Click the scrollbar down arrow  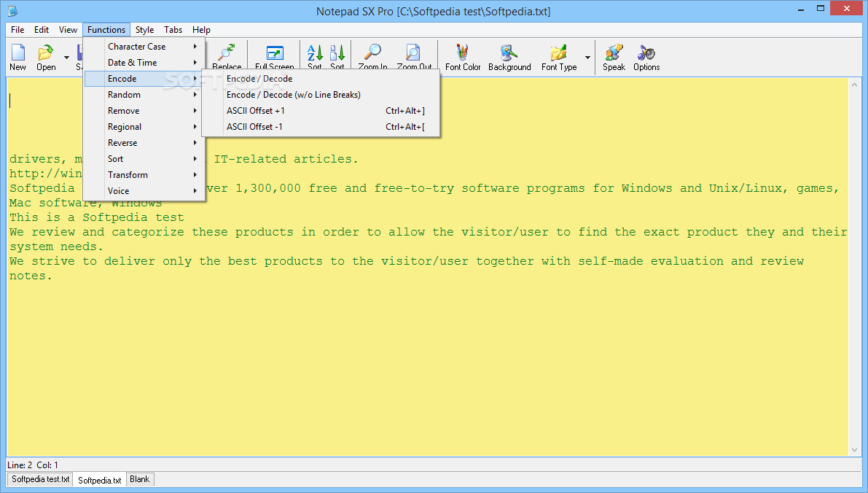(854, 450)
